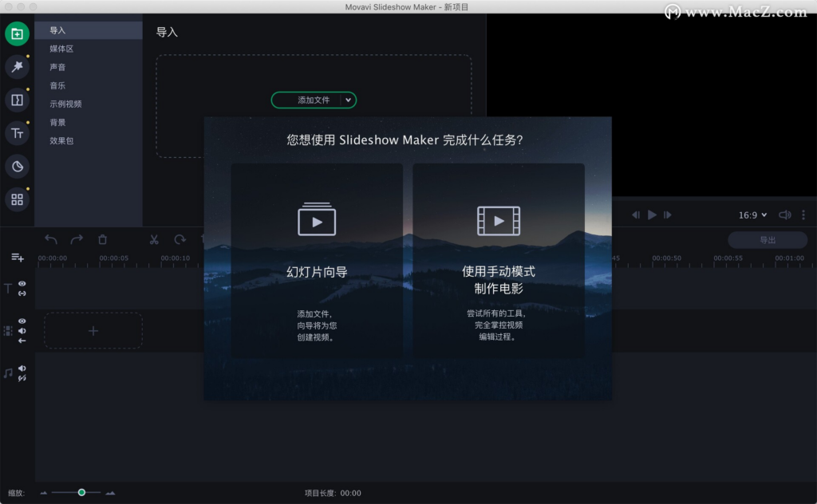The height and width of the screenshot is (504, 817).
Task: Click timeline ruler at 00:00:05
Action: [113, 258]
